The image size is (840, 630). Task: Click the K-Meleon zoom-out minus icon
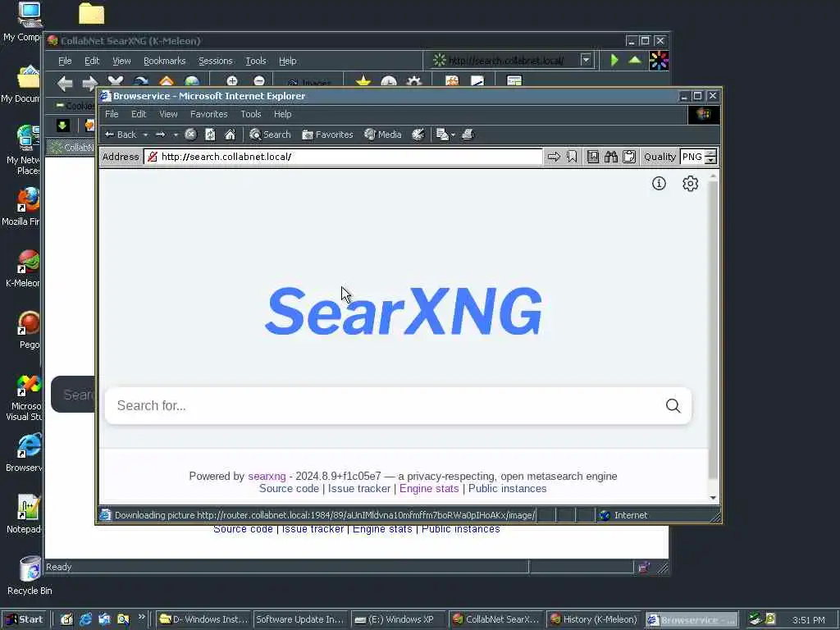pos(259,81)
